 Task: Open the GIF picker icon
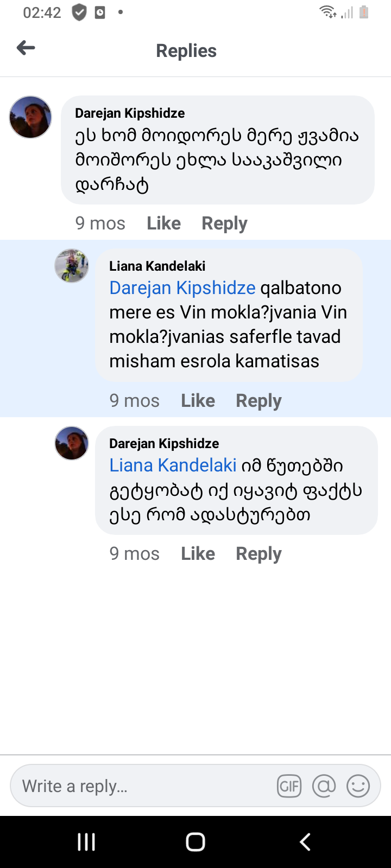pyautogui.click(x=289, y=786)
